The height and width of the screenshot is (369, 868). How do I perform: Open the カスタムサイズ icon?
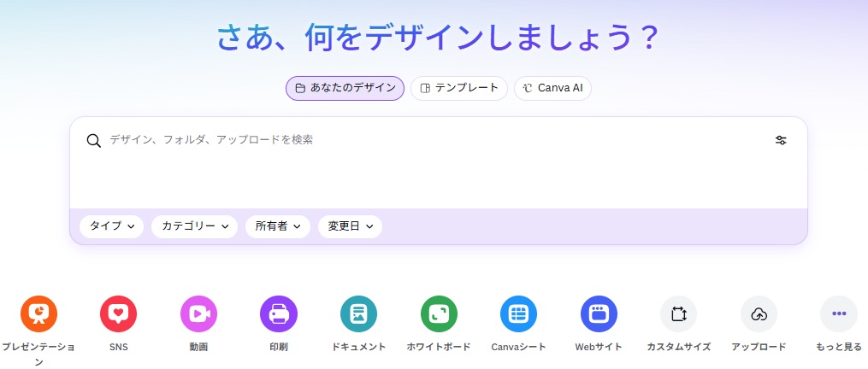pos(679,314)
